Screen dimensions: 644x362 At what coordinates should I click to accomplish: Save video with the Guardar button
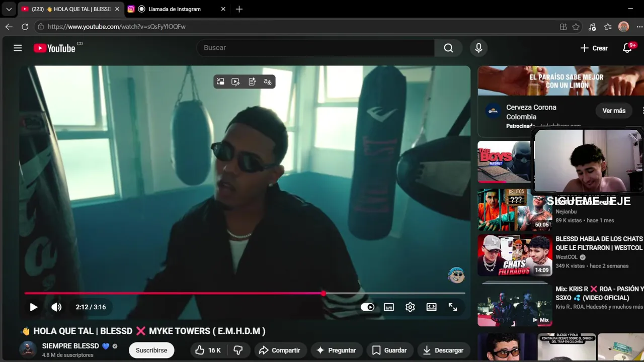click(389, 350)
